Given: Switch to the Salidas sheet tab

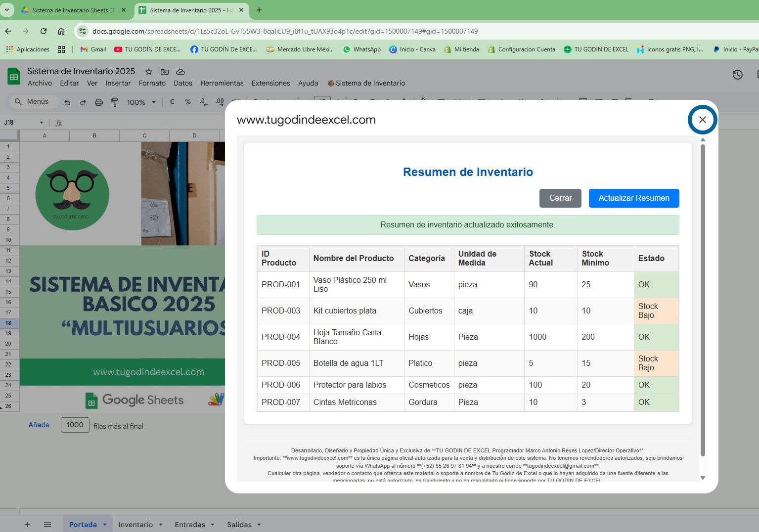Looking at the screenshot, I should pyautogui.click(x=239, y=525).
